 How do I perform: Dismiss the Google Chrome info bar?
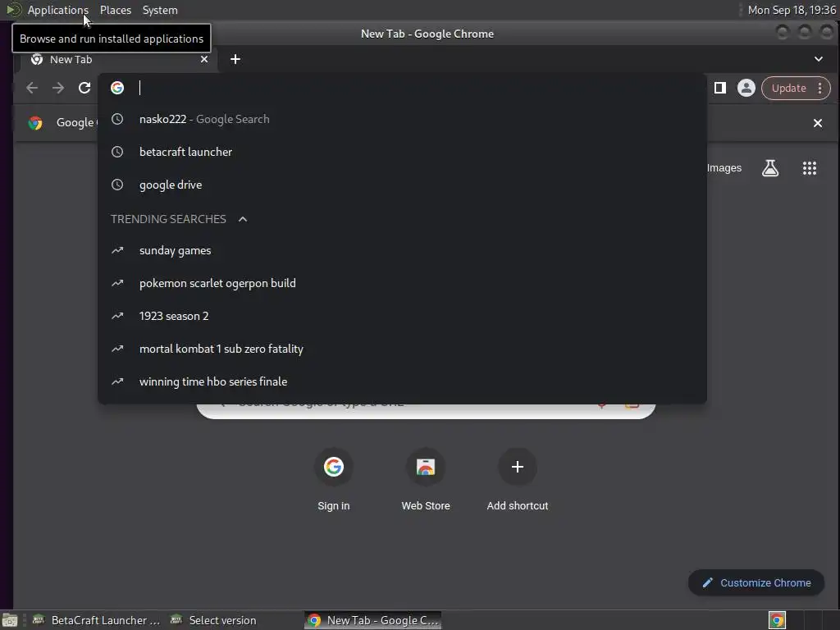click(818, 123)
